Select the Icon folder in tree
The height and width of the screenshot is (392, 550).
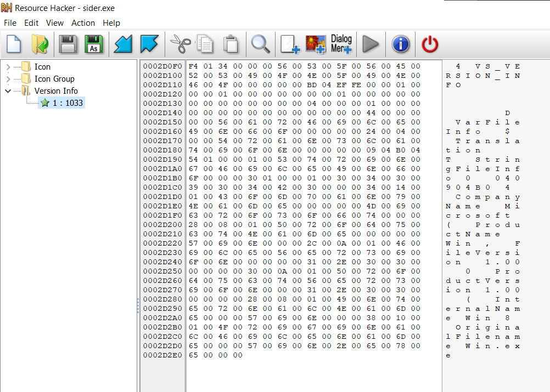pyautogui.click(x=36, y=66)
